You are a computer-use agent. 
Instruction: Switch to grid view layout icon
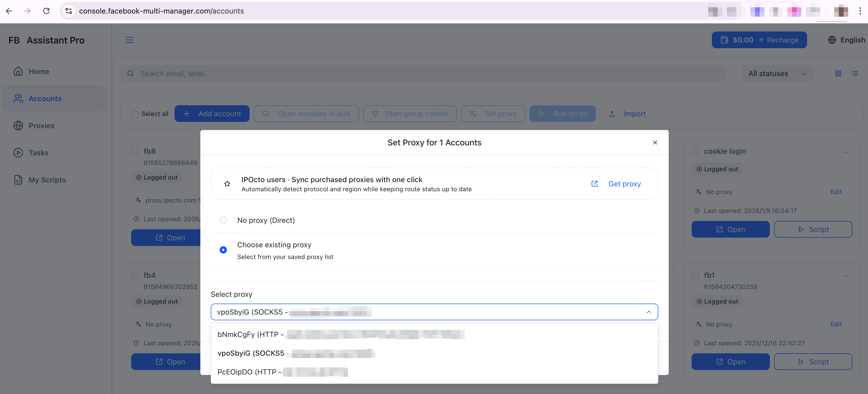838,73
